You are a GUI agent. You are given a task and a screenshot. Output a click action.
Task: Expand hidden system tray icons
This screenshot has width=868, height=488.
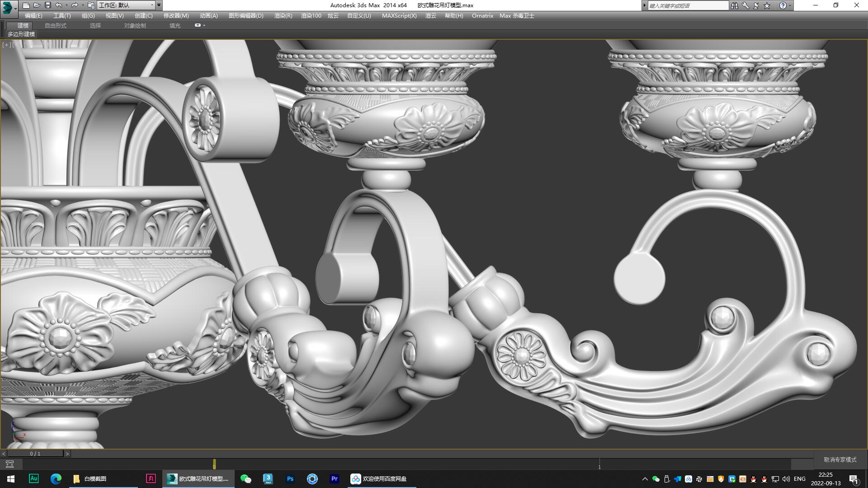pos(645,479)
